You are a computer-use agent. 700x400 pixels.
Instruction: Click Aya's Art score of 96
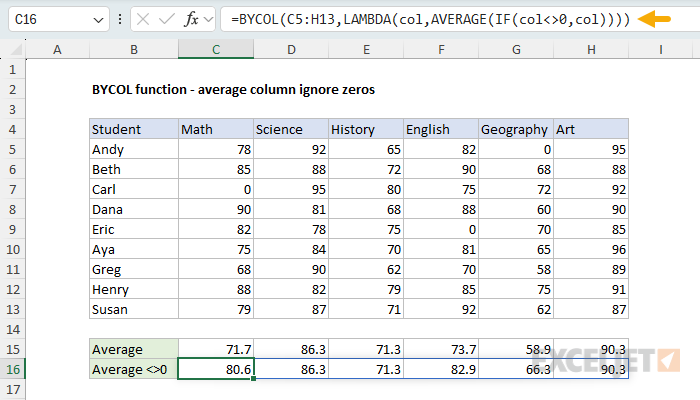pos(591,250)
